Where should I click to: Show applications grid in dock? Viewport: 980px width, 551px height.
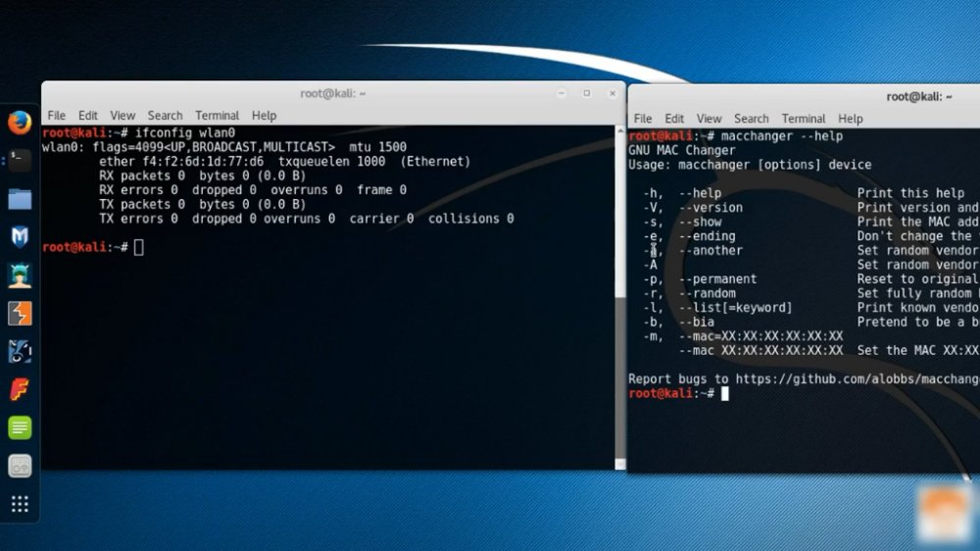click(x=20, y=504)
